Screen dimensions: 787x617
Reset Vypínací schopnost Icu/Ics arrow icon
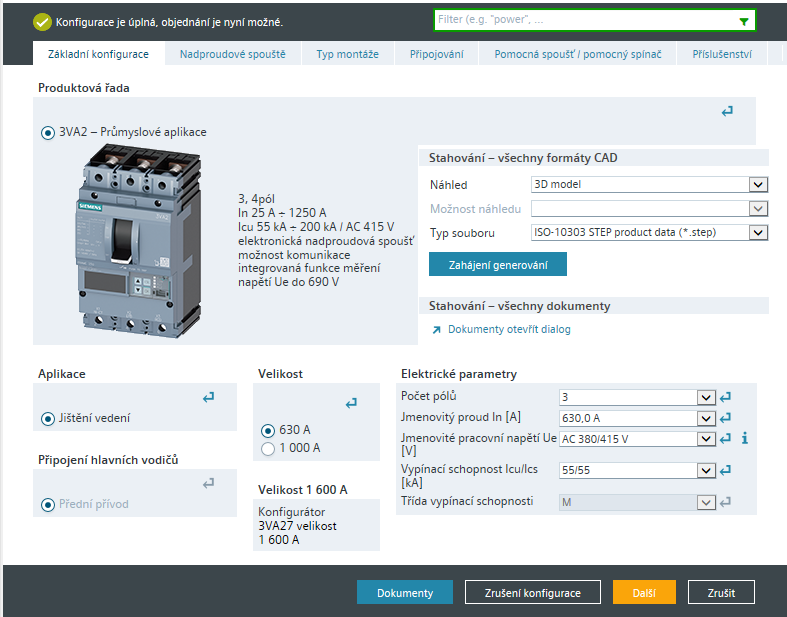point(725,470)
